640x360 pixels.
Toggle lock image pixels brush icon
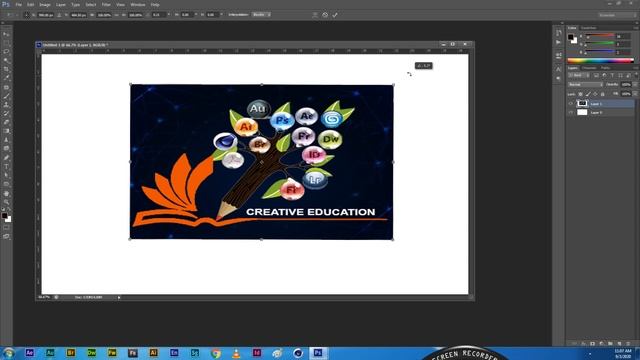pos(588,94)
